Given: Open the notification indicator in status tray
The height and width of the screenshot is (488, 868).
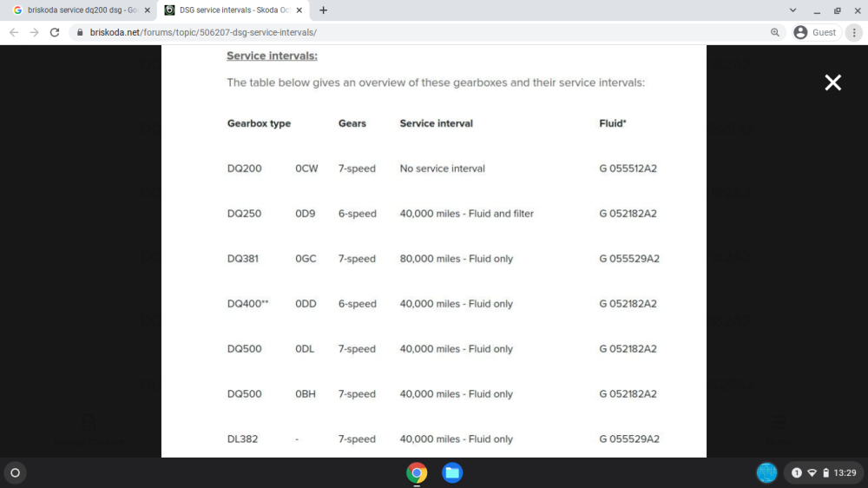Looking at the screenshot, I should click(x=797, y=472).
